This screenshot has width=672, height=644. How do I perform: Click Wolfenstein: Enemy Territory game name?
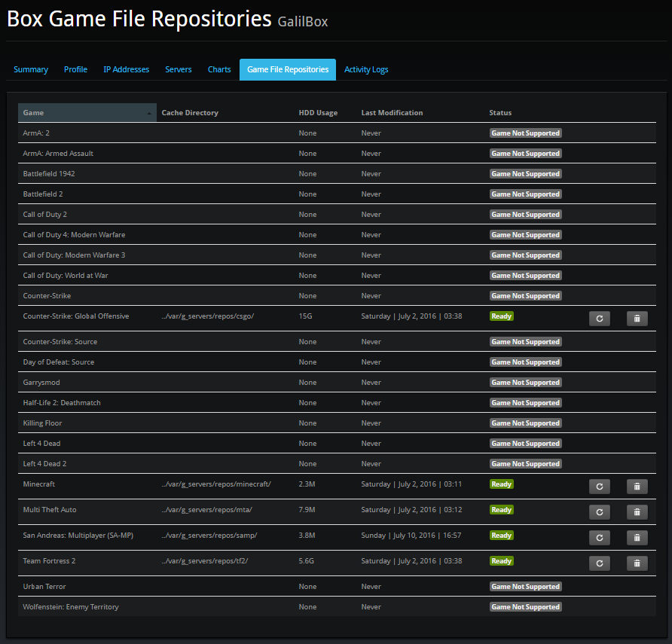[71, 607]
